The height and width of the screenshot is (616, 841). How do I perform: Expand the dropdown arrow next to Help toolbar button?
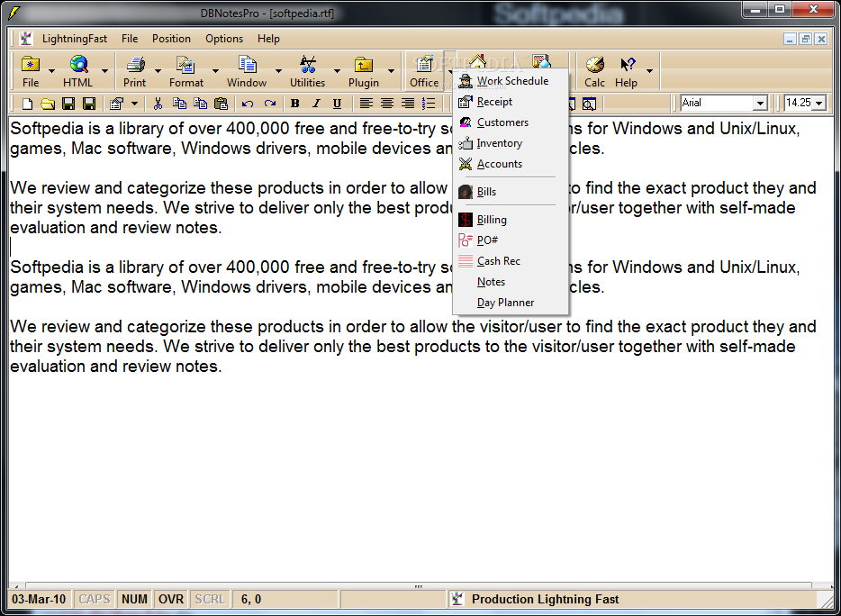tap(649, 71)
